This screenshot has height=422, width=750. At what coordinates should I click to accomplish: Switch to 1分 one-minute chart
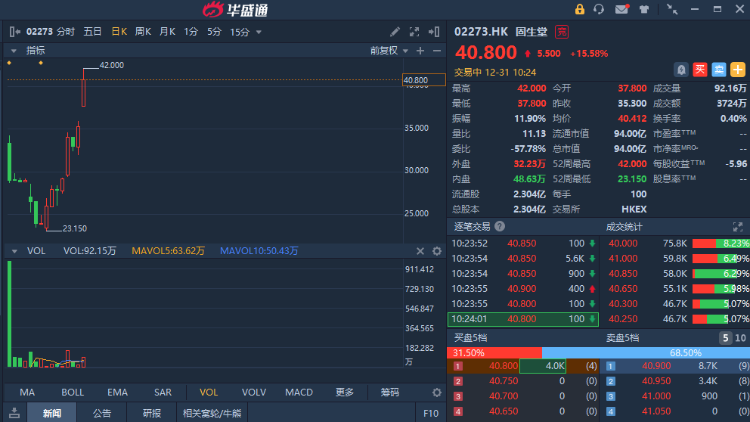(191, 32)
